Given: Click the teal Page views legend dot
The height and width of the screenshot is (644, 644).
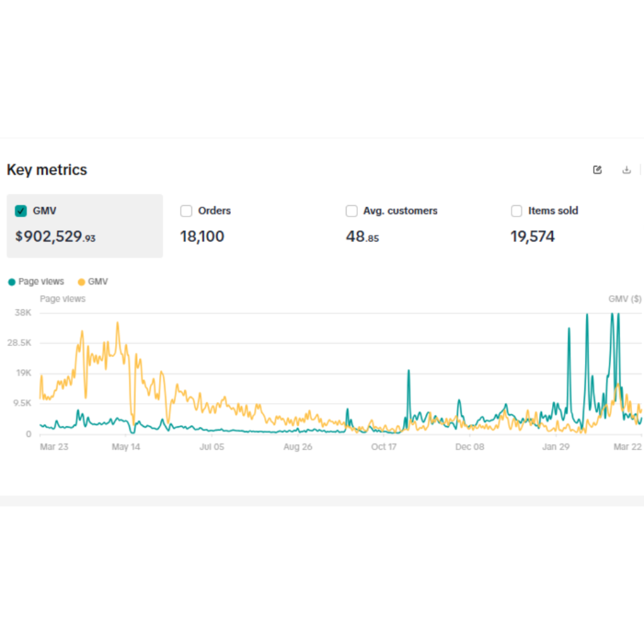Looking at the screenshot, I should click(11, 282).
